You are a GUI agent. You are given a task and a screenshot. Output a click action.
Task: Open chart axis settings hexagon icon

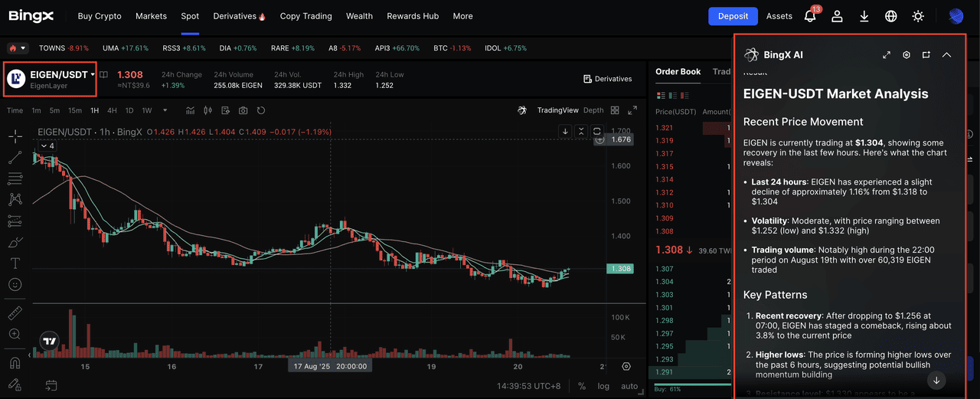click(x=626, y=367)
